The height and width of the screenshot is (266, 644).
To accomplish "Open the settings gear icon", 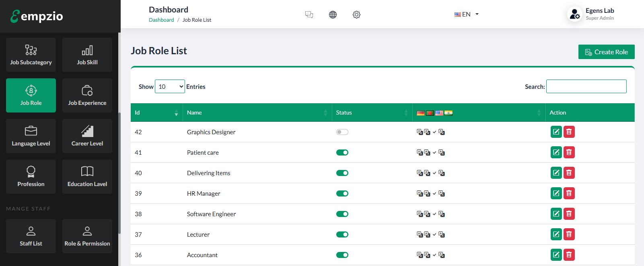I will click(356, 14).
